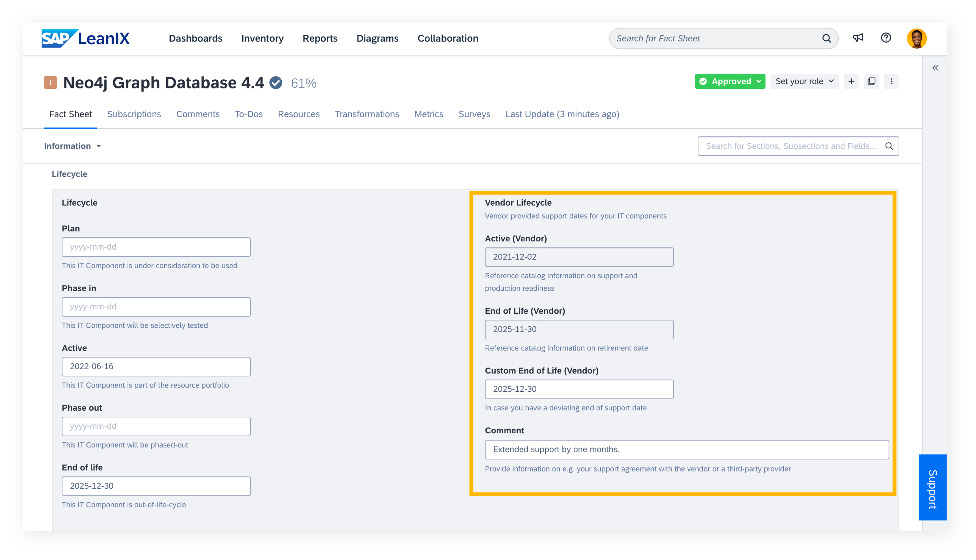The width and height of the screenshot is (976, 560).
Task: Open the help question mark icon
Action: [x=886, y=38]
